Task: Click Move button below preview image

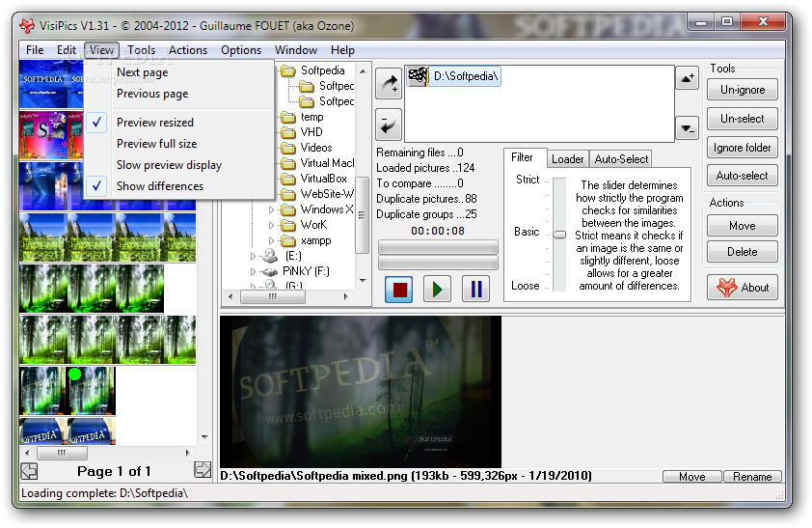Action: (691, 477)
